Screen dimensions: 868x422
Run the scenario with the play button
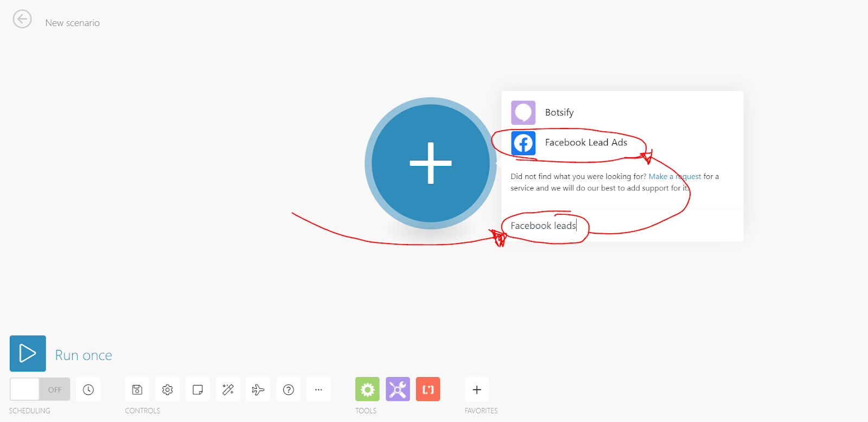28,354
